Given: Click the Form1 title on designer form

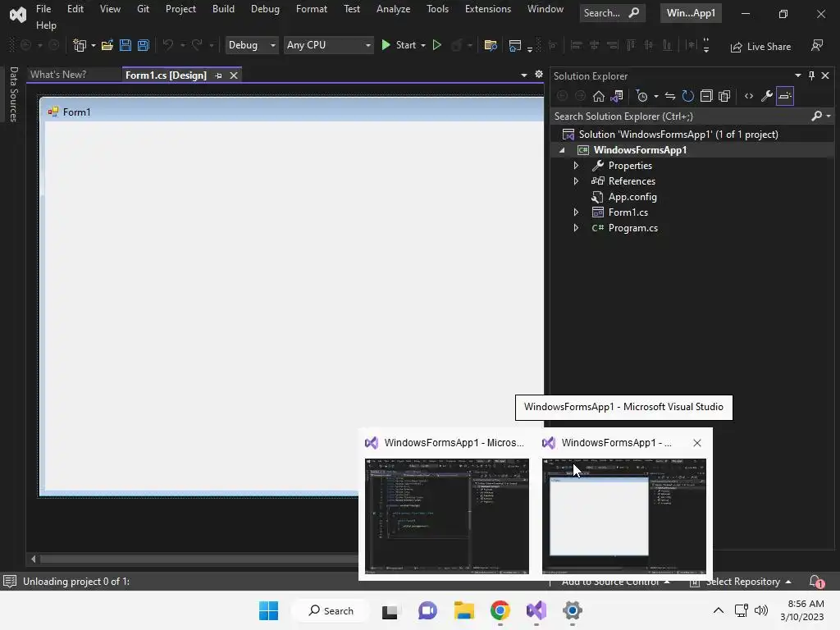Looking at the screenshot, I should [x=76, y=112].
